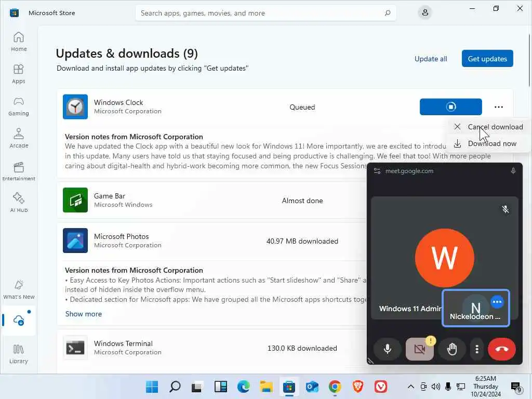The width and height of the screenshot is (532, 399).
Task: Choose Cancel download from the menu
Action: (x=488, y=127)
